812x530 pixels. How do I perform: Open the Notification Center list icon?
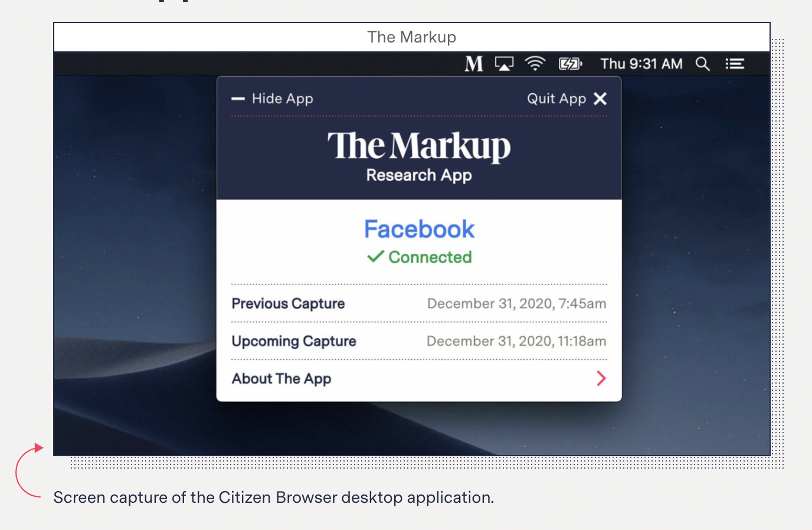tap(735, 64)
